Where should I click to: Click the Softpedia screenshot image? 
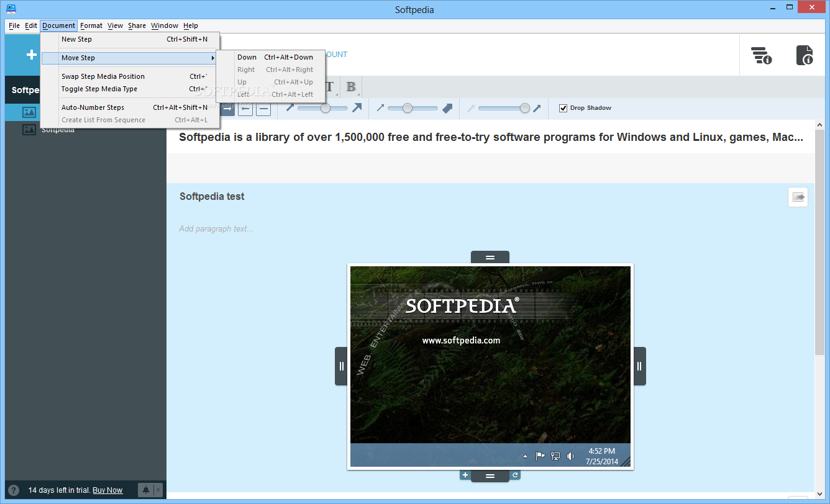tap(490, 366)
